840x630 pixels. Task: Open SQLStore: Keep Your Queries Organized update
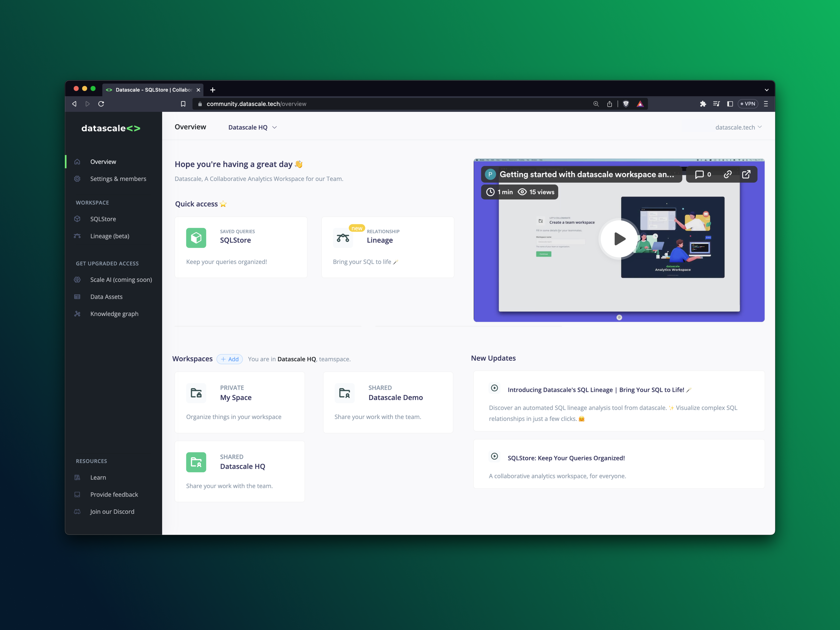pyautogui.click(x=619, y=464)
